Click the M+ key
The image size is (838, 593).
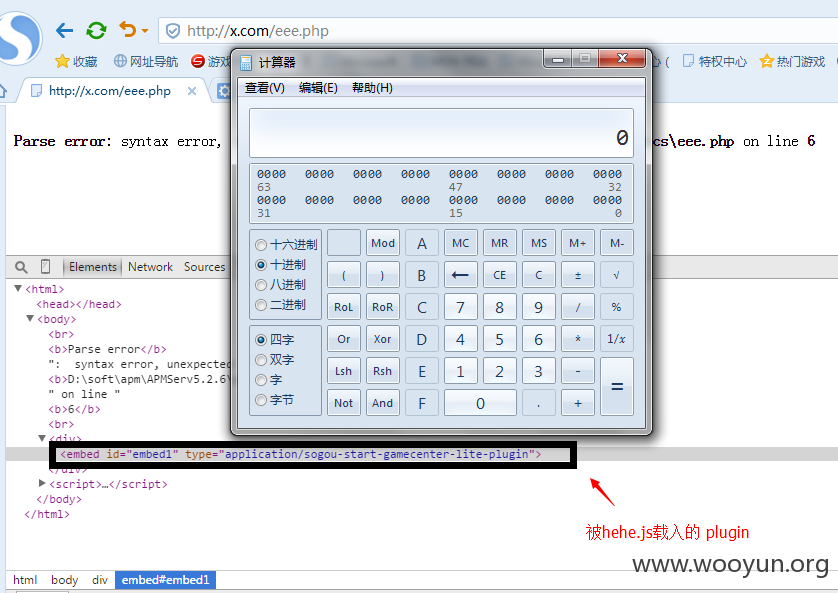pos(578,243)
